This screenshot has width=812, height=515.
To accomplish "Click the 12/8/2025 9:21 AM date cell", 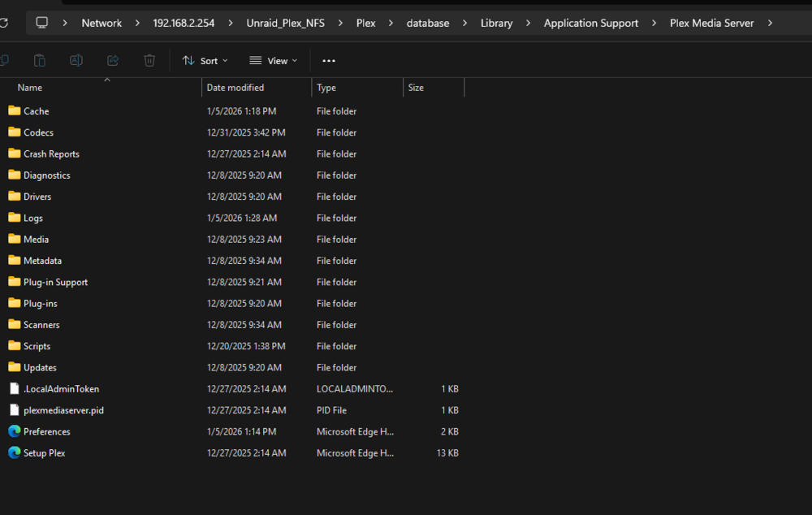I will (x=244, y=282).
